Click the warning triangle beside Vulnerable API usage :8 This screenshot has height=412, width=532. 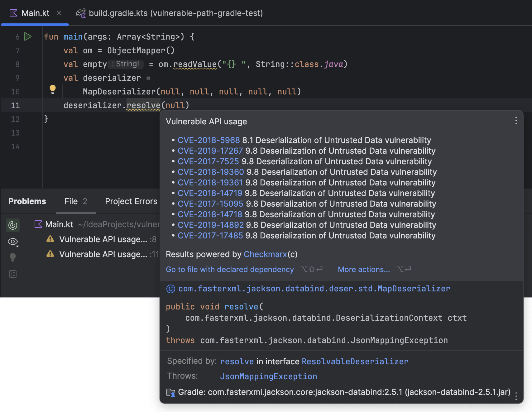pyautogui.click(x=50, y=239)
